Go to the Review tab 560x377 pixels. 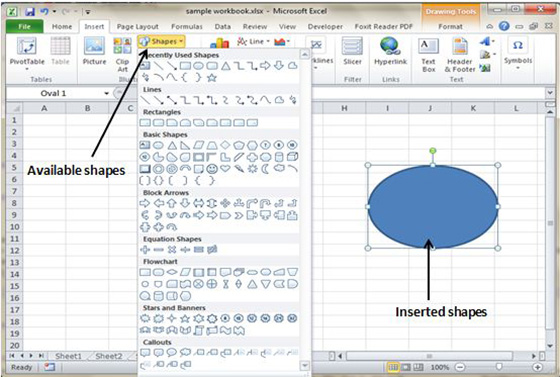[x=255, y=27]
